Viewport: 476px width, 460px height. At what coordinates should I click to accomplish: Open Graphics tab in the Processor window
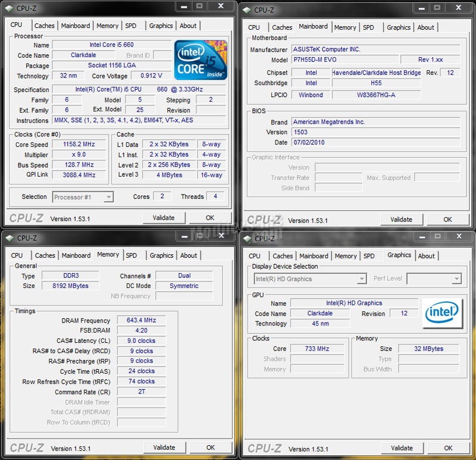pyautogui.click(x=161, y=26)
